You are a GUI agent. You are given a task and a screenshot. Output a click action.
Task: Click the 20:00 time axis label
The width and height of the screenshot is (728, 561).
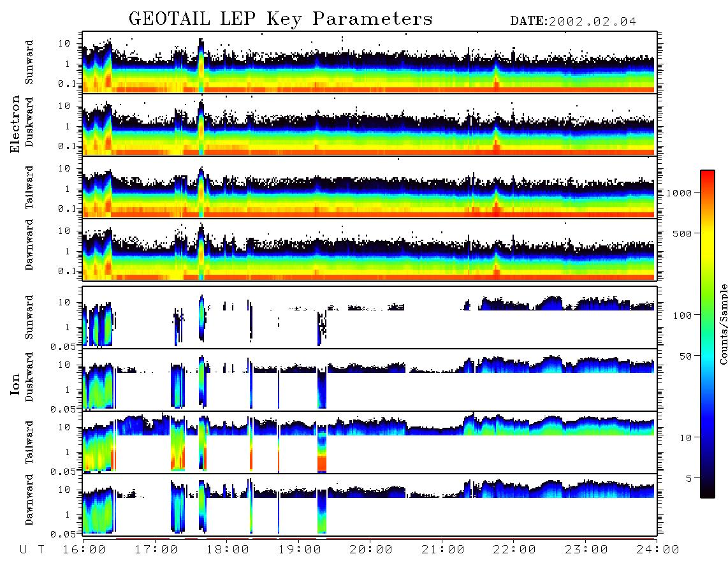371,550
